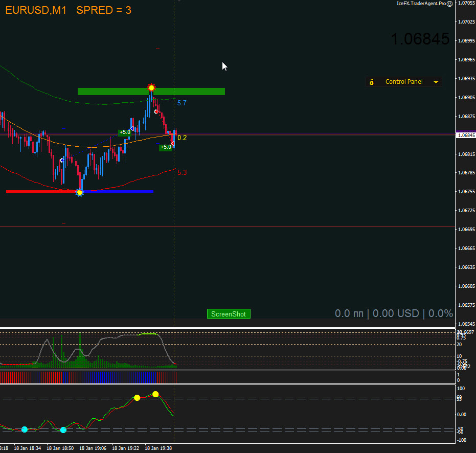
Task: Click the large 1.06845 price display
Action: pos(420,39)
